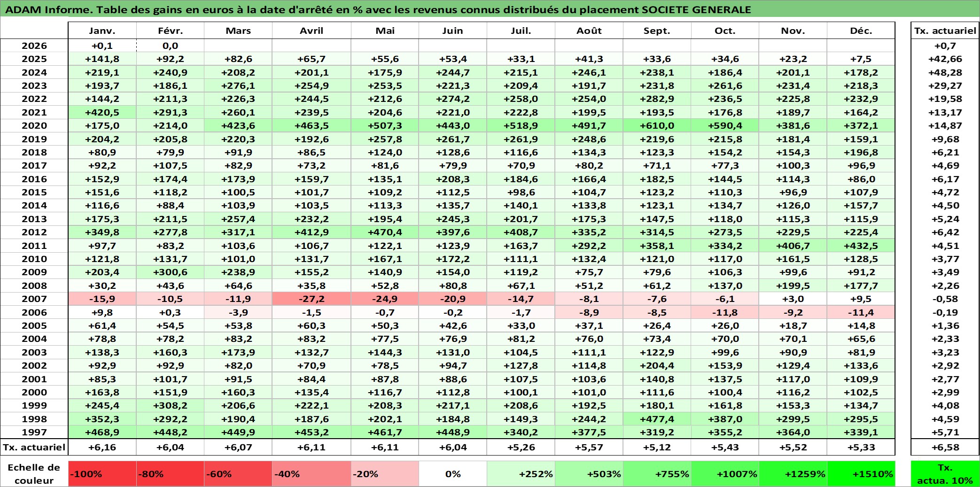Select the actuarial rate +42,66 for 2025
This screenshot has width=980, height=487.
pos(945,59)
